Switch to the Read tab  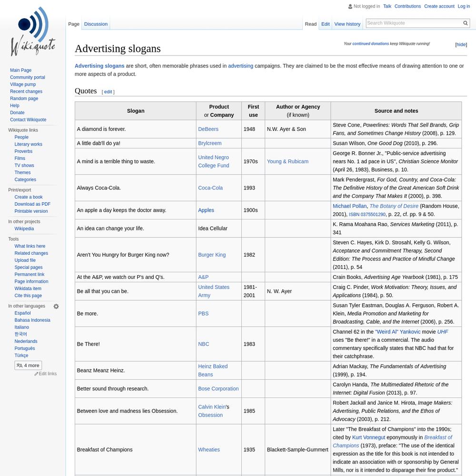pos(310,24)
